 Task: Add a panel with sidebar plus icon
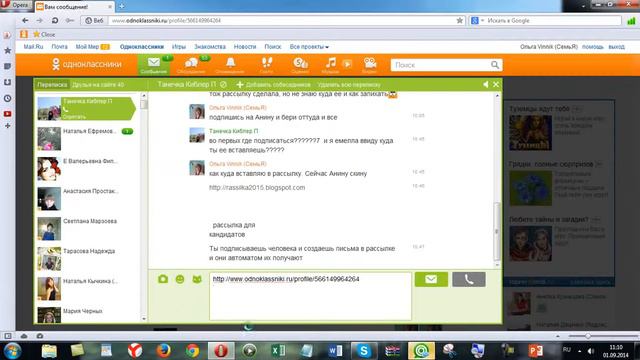pyautogui.click(x=7, y=126)
